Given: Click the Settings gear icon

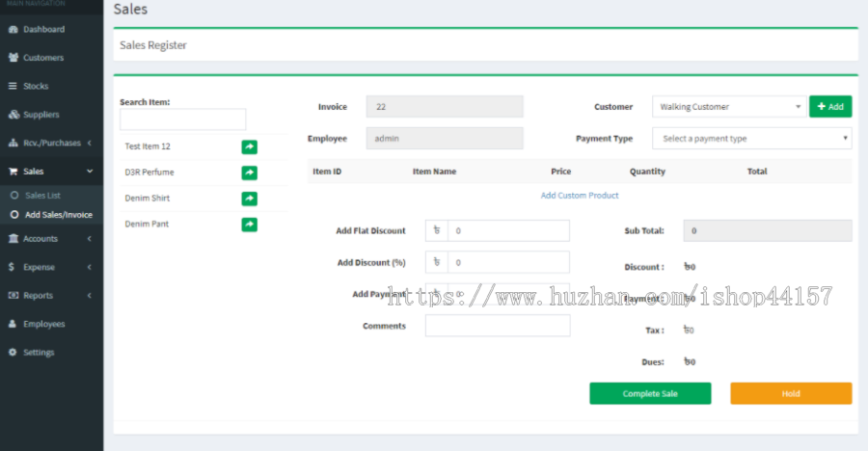Looking at the screenshot, I should (13, 352).
